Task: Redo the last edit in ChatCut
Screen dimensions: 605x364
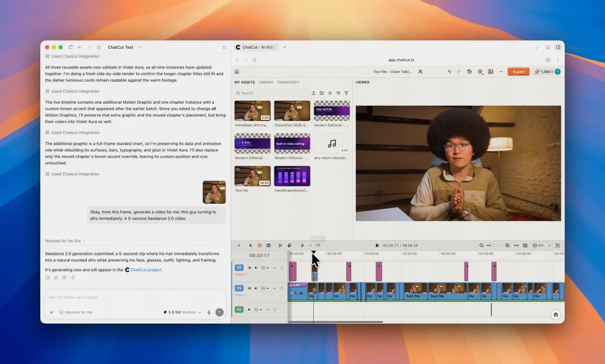Action: [x=459, y=72]
